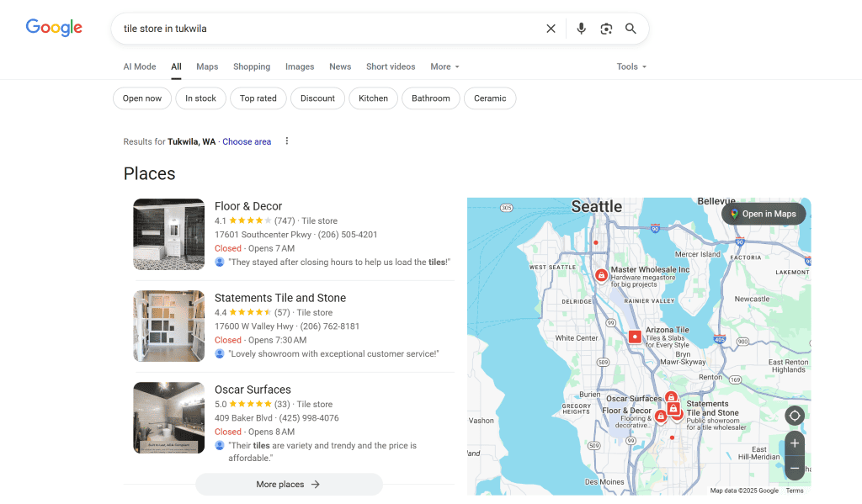Expand the More places list
The width and height of the screenshot is (862, 504).
pos(289,484)
